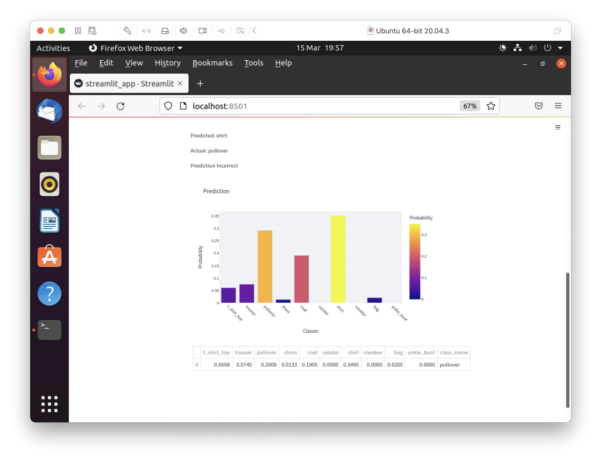Click Activities in the top bar
The height and width of the screenshot is (462, 601).
click(53, 48)
